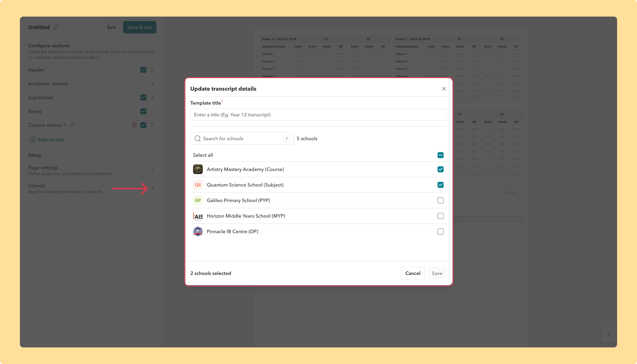Image resolution: width=637 pixels, height=364 pixels.
Task: Open Schools mapping via its chevron
Action: pos(152,188)
